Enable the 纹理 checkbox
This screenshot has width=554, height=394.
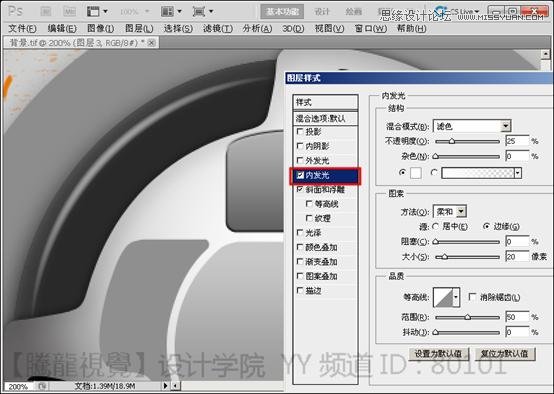(309, 218)
